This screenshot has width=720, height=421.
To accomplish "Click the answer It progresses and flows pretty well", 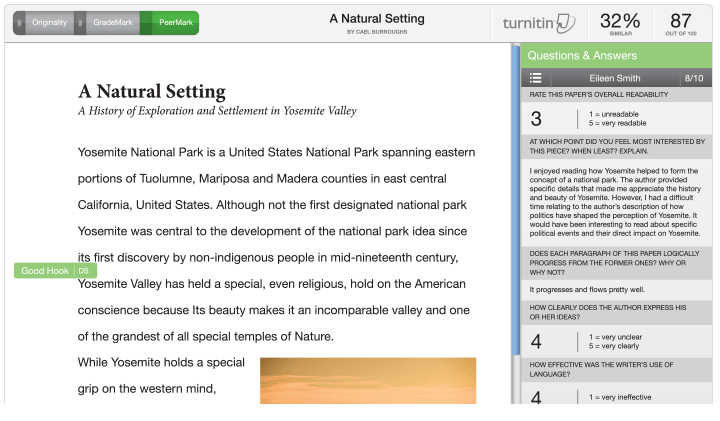I will (587, 290).
